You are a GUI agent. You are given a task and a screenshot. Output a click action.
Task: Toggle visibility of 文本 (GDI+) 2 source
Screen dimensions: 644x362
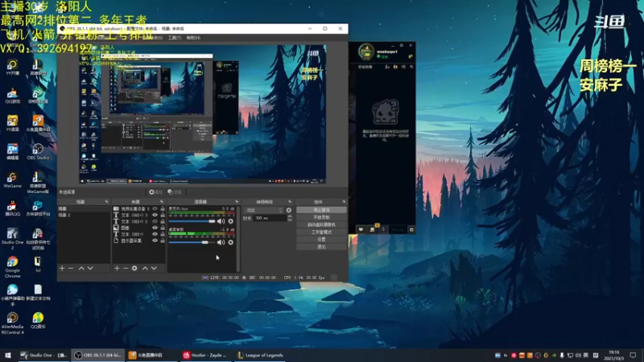click(x=155, y=221)
